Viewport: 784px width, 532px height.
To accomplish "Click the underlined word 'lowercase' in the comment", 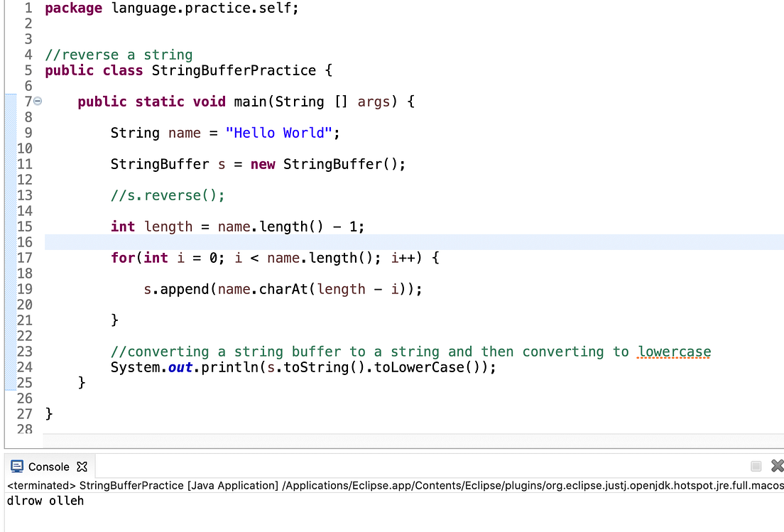I will tap(674, 352).
